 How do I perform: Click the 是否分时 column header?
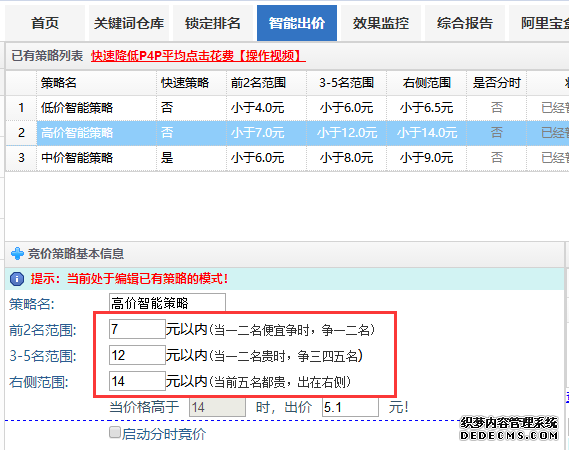(x=496, y=83)
